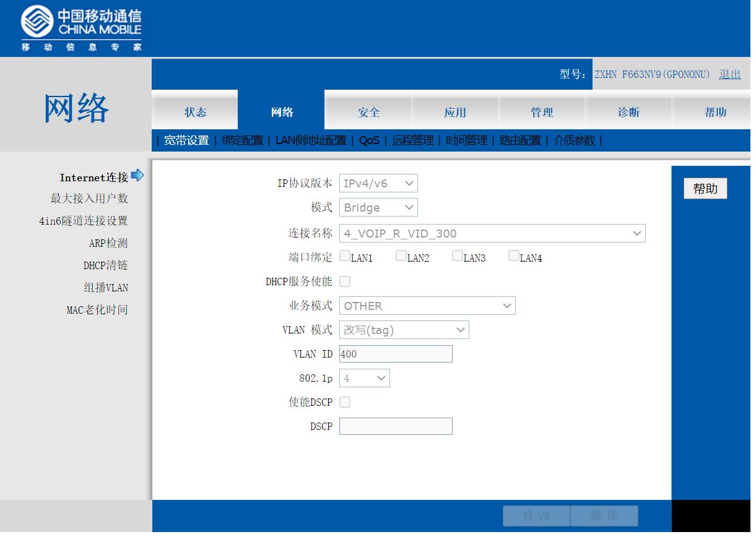Switch to the 诊断 tab

pos(628,112)
